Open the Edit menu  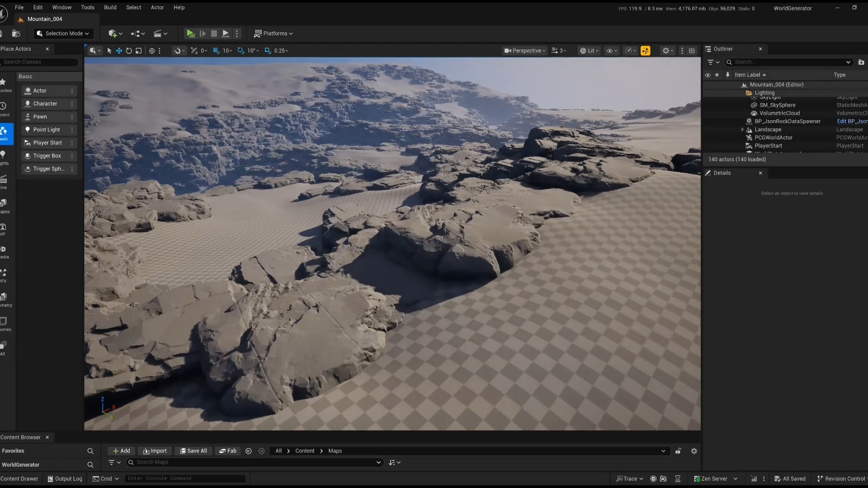tap(38, 7)
